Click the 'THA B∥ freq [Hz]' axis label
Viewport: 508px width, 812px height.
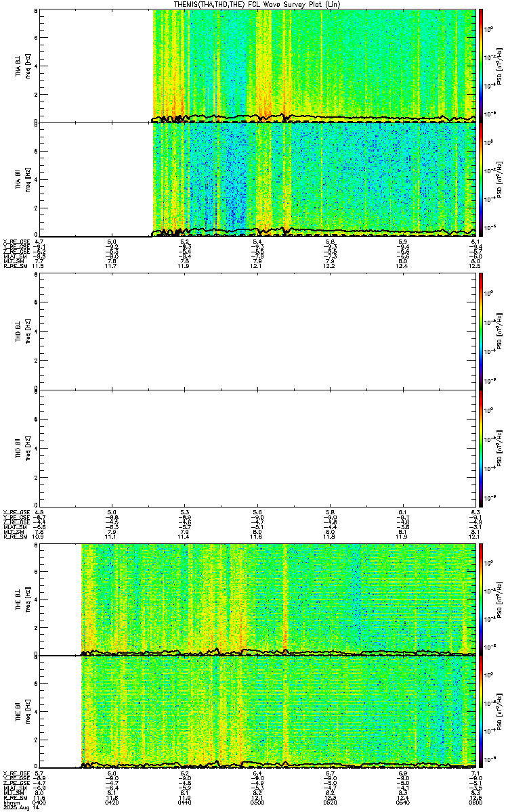(x=22, y=179)
